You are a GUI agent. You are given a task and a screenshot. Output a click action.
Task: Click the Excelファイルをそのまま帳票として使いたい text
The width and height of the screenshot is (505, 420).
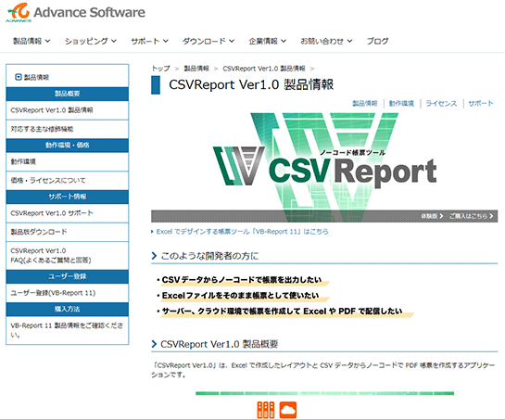tap(240, 295)
